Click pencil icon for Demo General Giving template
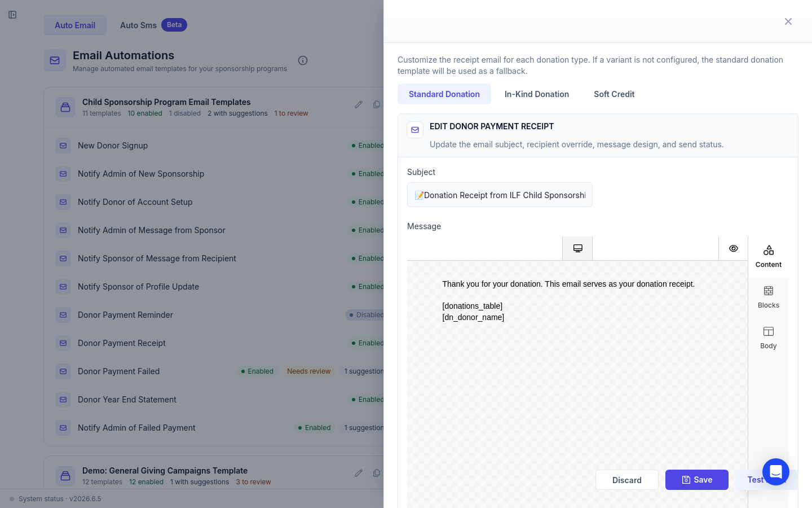812x508 pixels. tap(359, 473)
